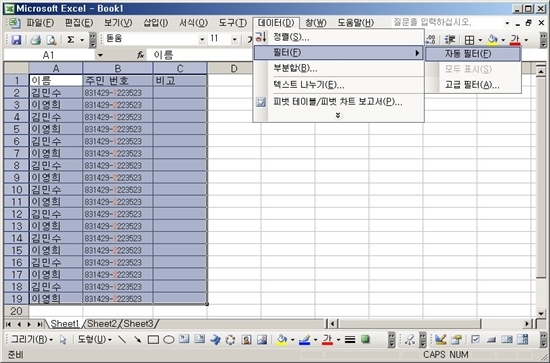This screenshot has height=363, width=550.
Task: Click the PivotTable report icon in menu
Action: (261, 102)
